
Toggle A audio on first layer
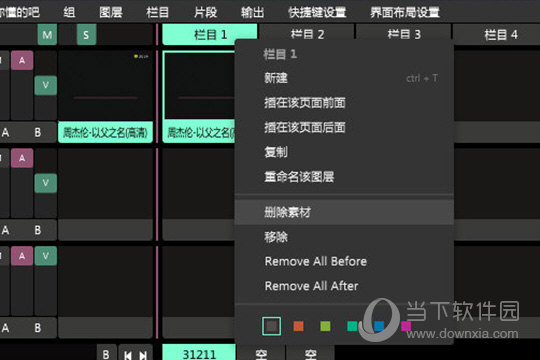pos(22,60)
